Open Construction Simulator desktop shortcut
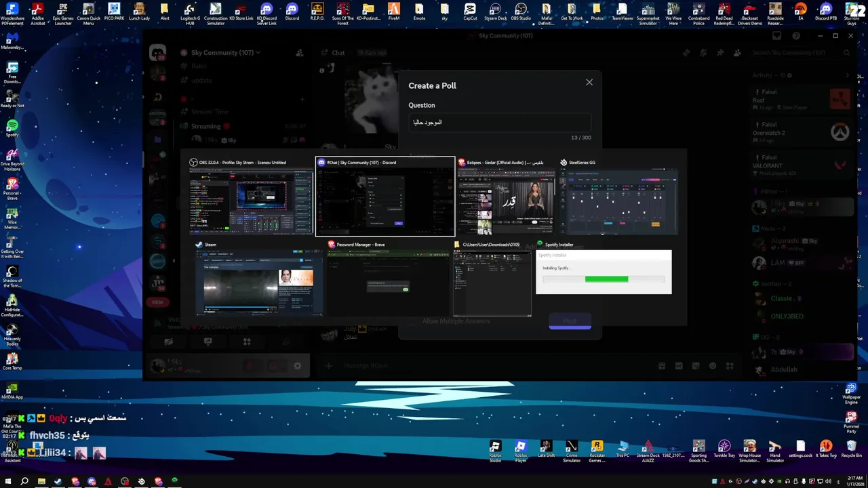Screen dimensions: 868x488 [216, 13]
